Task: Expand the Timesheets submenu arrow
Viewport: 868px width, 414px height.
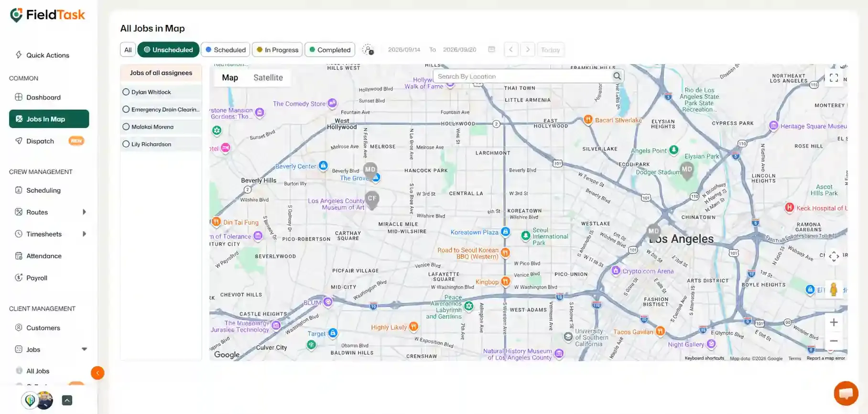Action: [x=84, y=234]
